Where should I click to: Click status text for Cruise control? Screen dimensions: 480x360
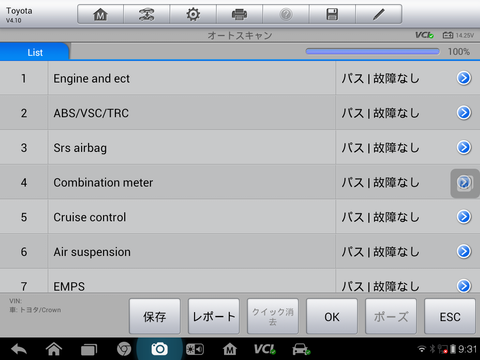point(380,217)
